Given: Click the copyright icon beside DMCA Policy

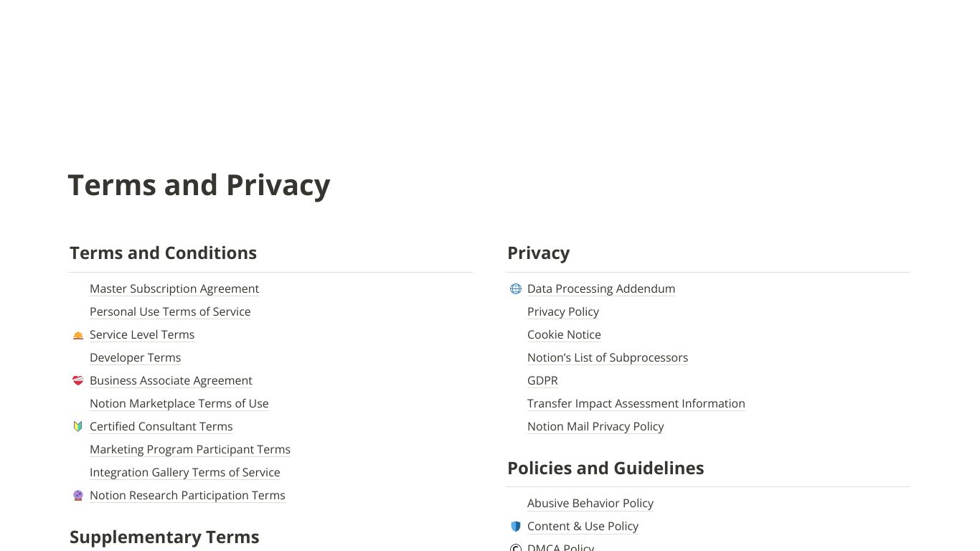Looking at the screenshot, I should tap(516, 547).
